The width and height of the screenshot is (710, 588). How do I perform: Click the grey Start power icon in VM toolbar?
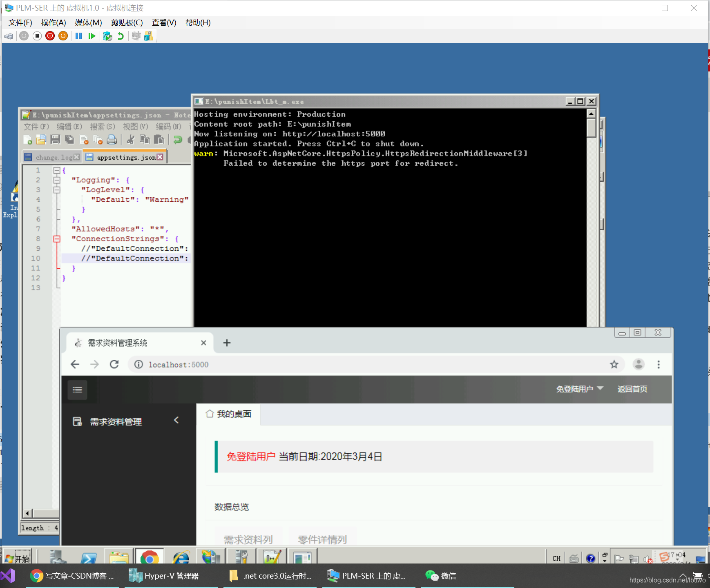pos(24,36)
